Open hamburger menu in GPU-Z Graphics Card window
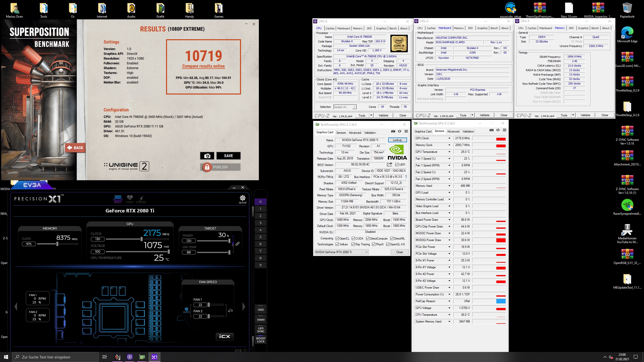Screen dimensions: 644x362 [x=406, y=131]
